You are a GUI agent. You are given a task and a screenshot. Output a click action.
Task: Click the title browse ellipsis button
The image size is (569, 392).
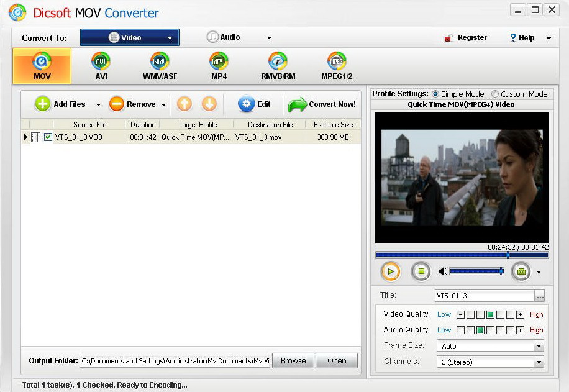[x=540, y=296]
